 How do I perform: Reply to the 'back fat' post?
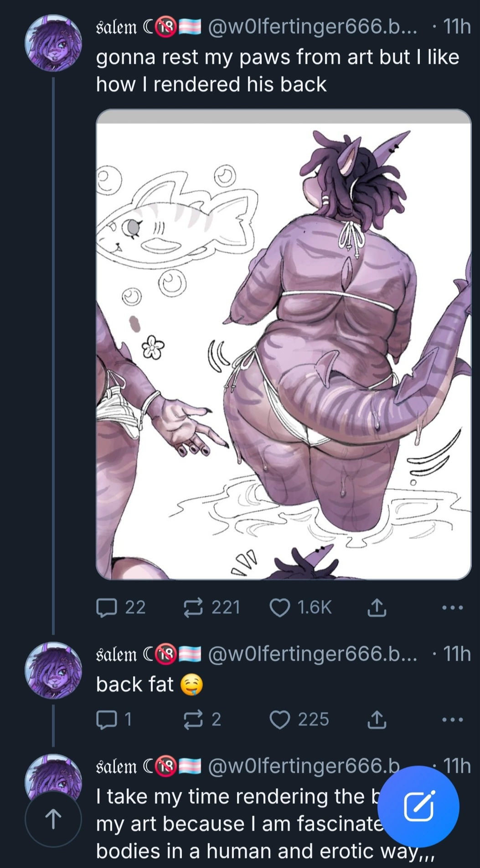tap(114, 719)
